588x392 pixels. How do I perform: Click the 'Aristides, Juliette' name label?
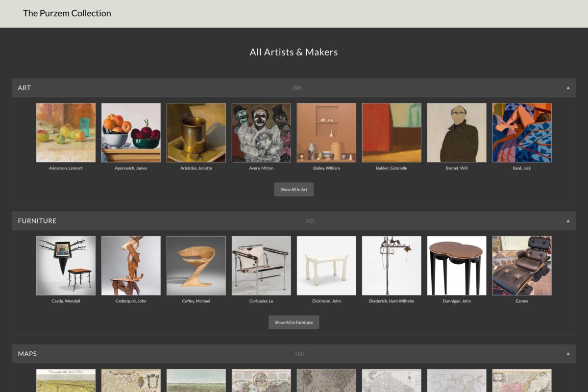(x=196, y=168)
